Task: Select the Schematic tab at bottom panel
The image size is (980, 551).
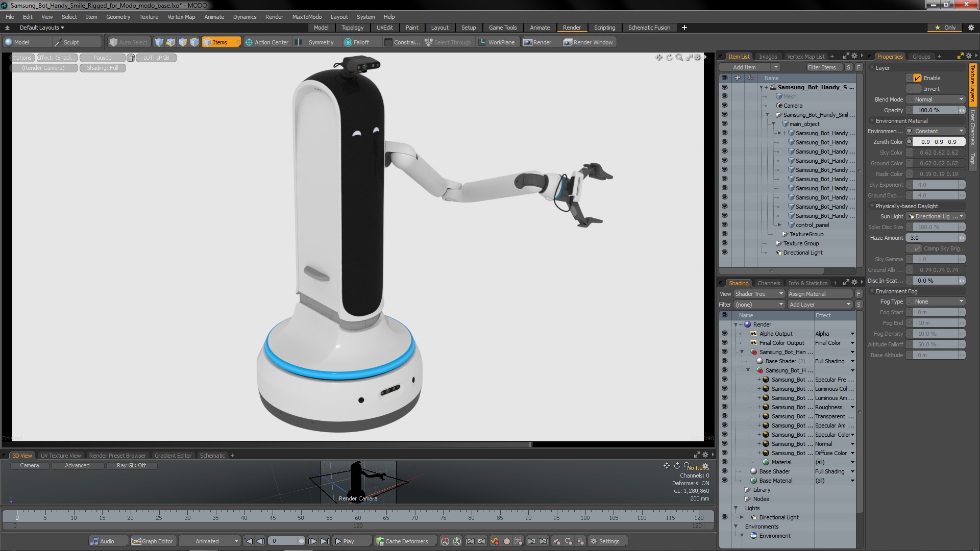Action: (x=213, y=456)
